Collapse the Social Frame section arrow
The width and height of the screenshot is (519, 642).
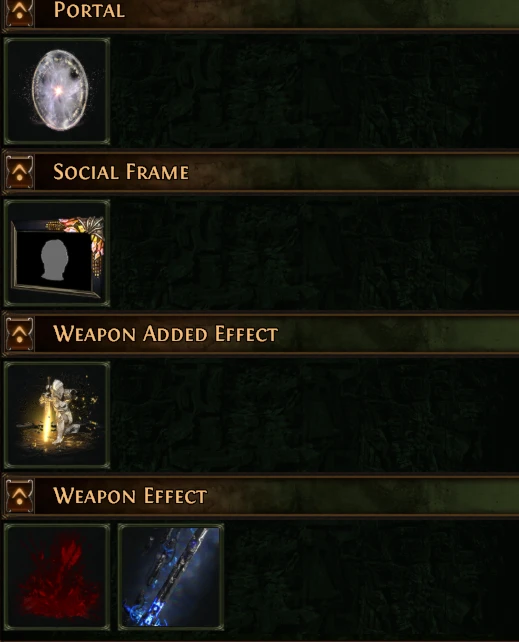[x=19, y=172]
